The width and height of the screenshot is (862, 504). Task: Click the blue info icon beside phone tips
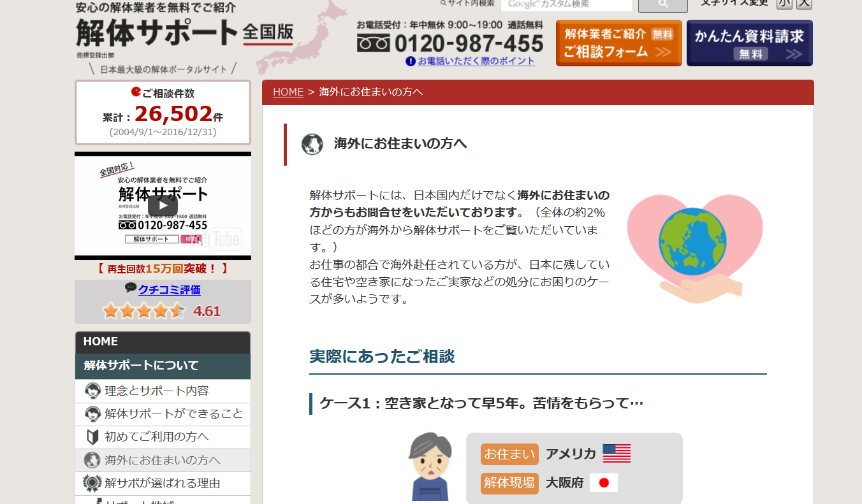tap(411, 61)
